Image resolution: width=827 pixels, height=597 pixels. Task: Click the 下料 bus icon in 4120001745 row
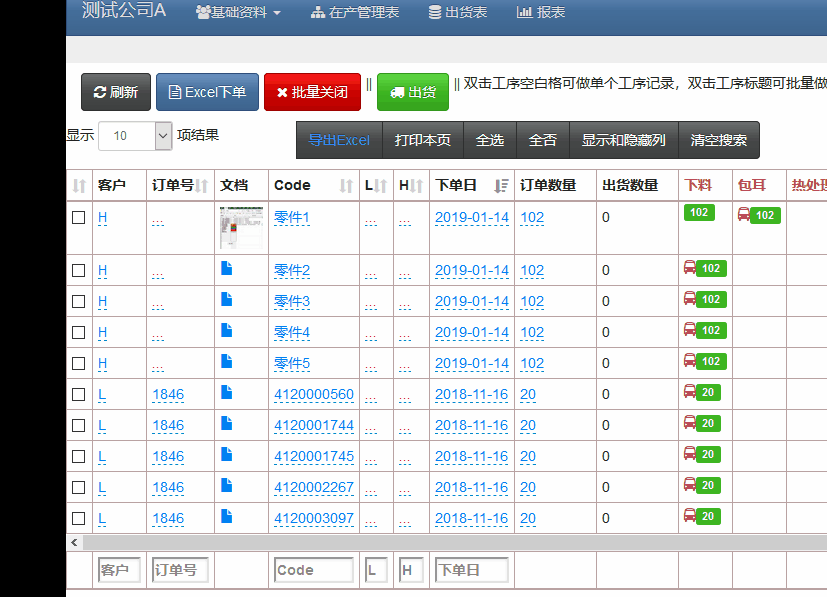pos(690,454)
